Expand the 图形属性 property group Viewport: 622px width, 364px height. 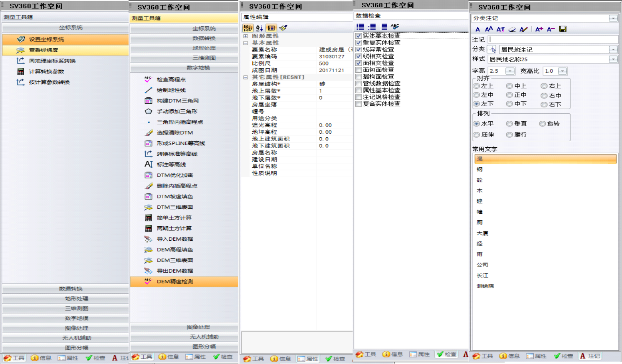[x=246, y=36]
